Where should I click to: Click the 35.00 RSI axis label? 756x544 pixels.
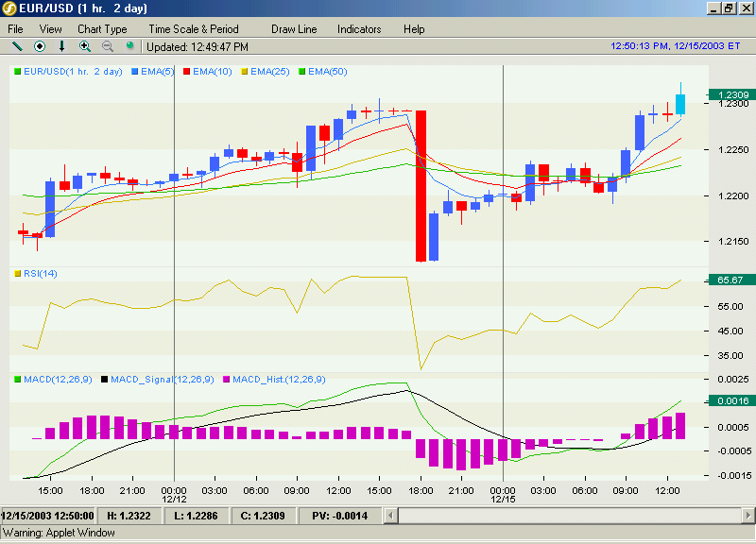pos(730,356)
